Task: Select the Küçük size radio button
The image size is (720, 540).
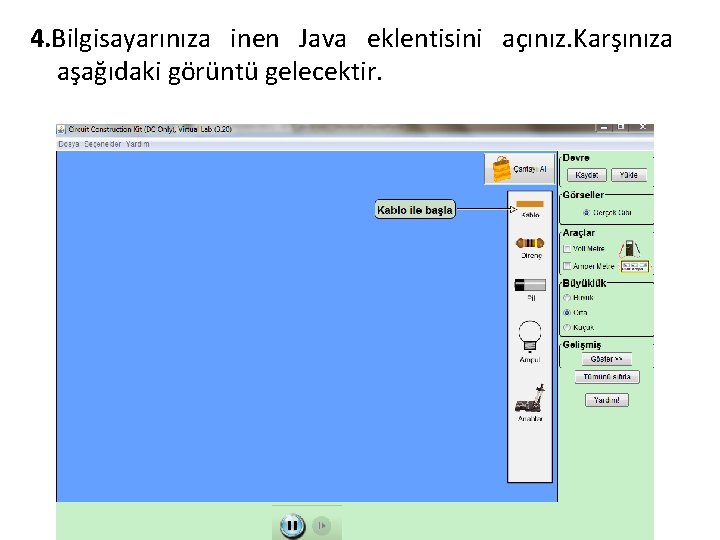Action: pyautogui.click(x=567, y=327)
